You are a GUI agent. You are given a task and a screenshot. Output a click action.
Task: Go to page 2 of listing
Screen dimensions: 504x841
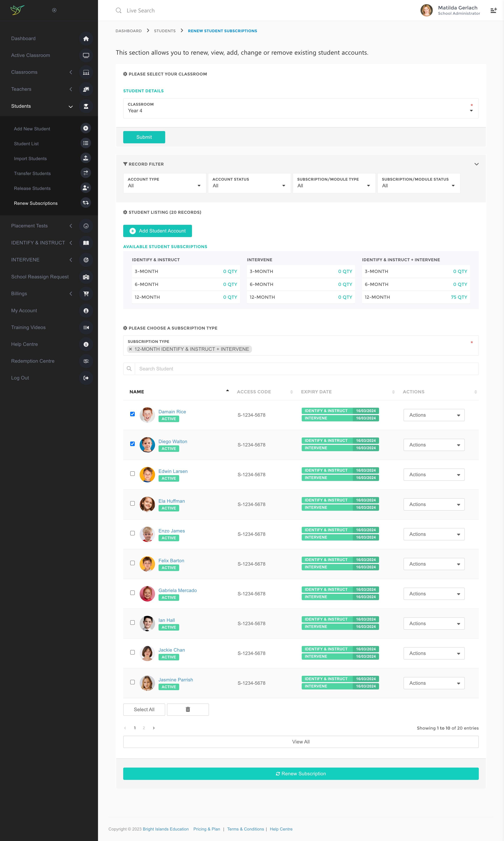(x=144, y=728)
